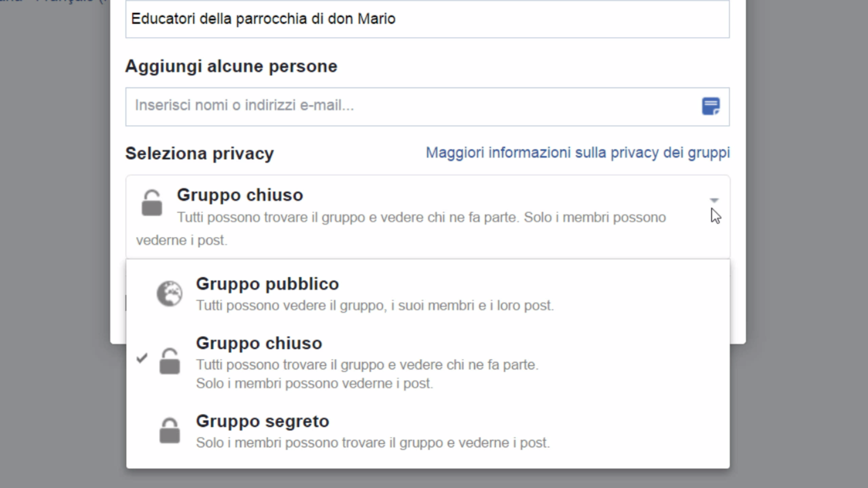868x488 pixels.
Task: Click the checkmark beside Gruppo chiuso option
Action: [x=142, y=358]
